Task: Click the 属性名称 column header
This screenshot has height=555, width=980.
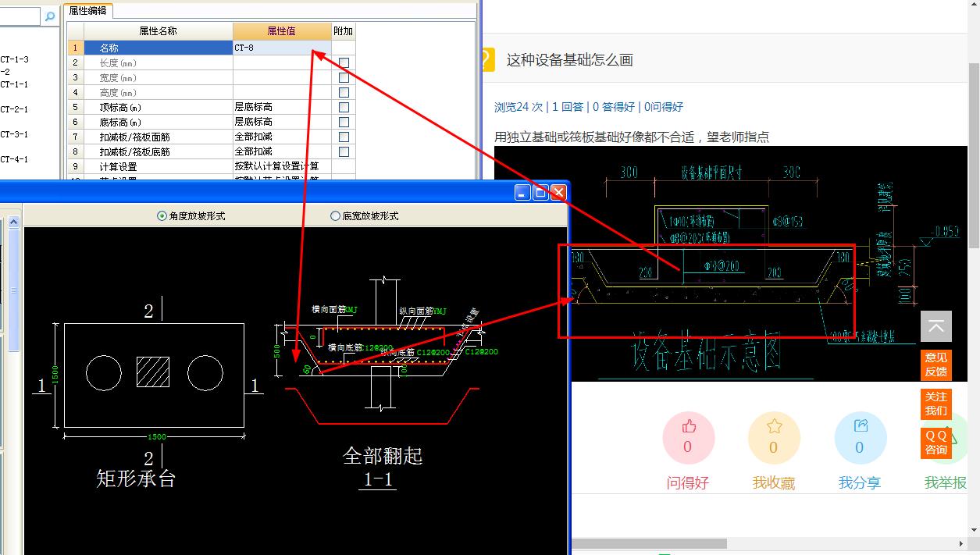Action: (159, 31)
